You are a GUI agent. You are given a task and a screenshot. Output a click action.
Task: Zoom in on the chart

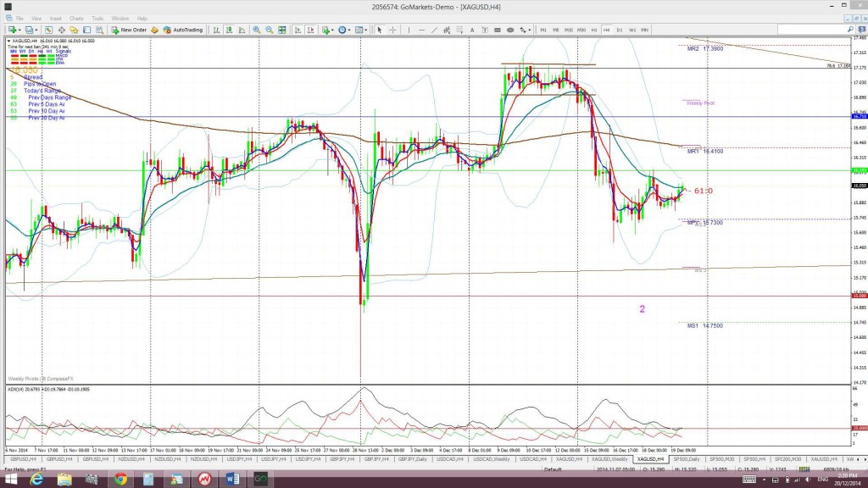[x=257, y=30]
